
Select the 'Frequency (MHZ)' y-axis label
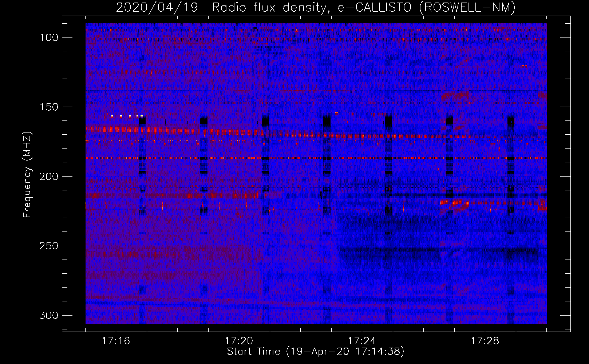(27, 175)
